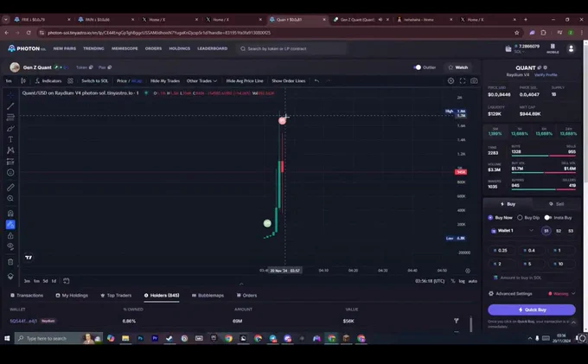Hide all drawings with eye icon
The image size is (588, 364).
click(10, 246)
